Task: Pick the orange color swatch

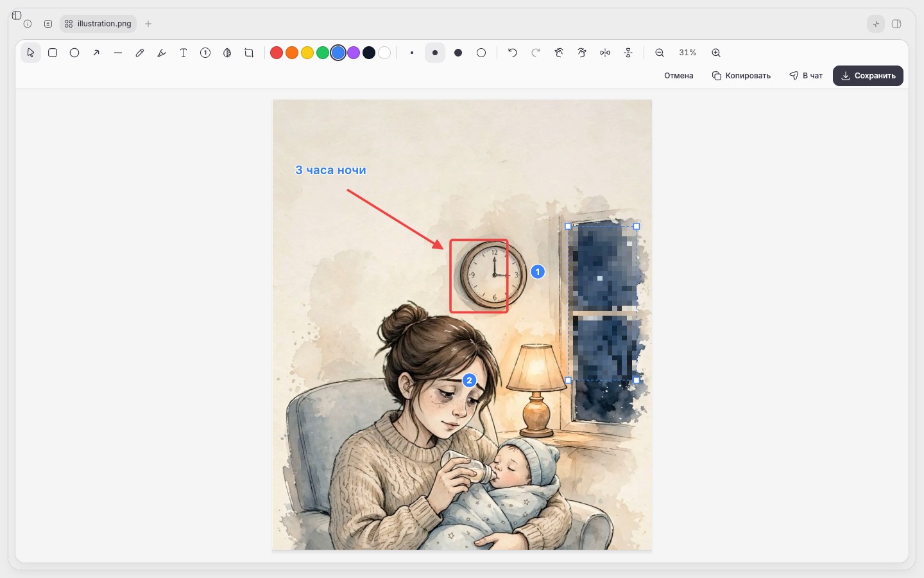Action: [x=292, y=53]
